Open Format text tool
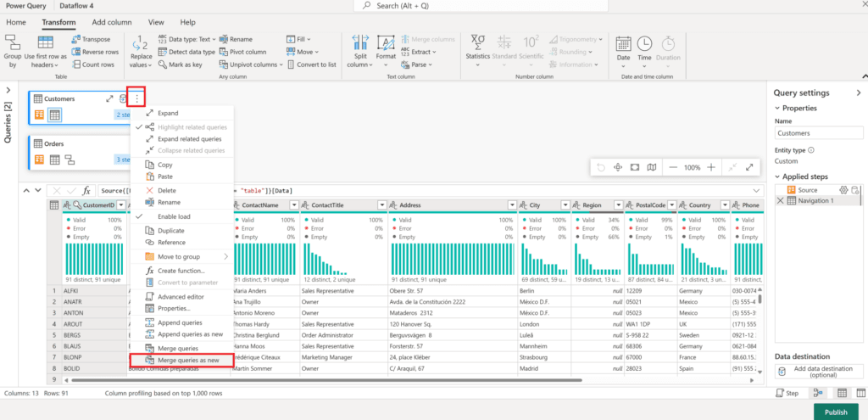This screenshot has height=420, width=868. pos(386,53)
